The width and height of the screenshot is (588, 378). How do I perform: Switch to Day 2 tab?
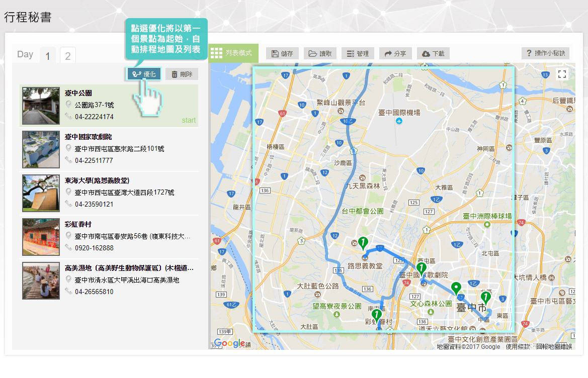coord(68,56)
